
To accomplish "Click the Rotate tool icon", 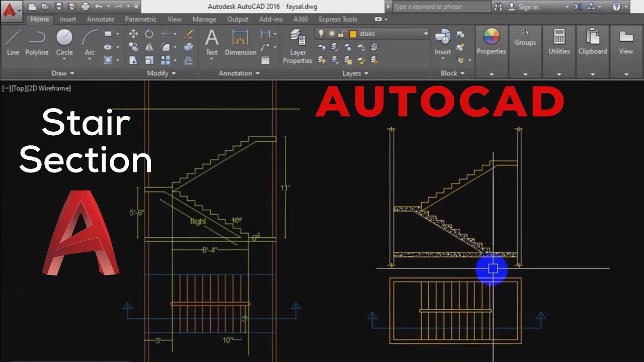I will click(x=149, y=34).
